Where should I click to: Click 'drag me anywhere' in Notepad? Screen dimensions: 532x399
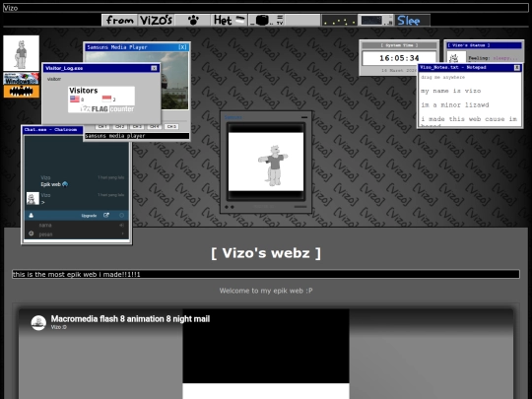point(442,78)
